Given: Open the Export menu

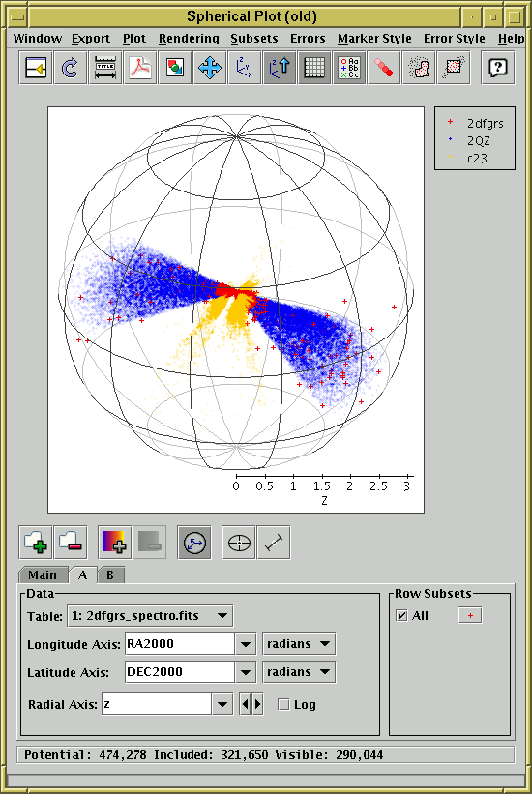Looking at the screenshot, I should (91, 39).
